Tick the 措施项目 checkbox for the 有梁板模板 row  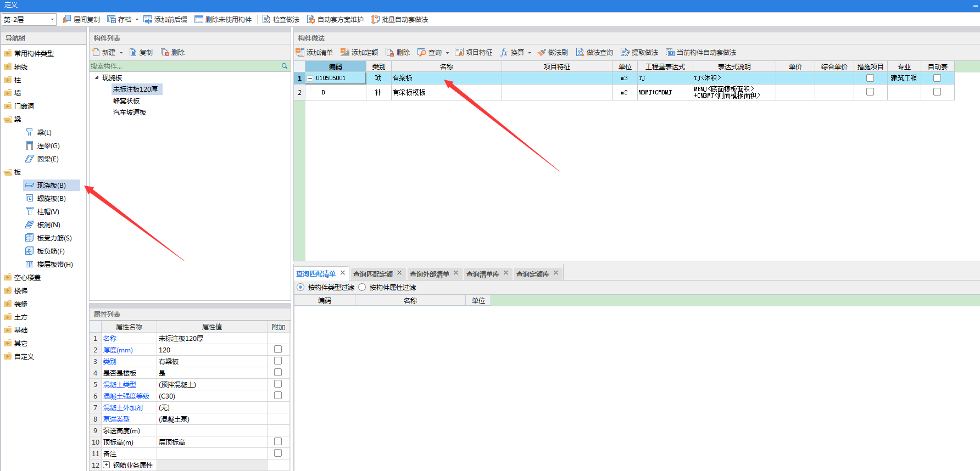870,92
